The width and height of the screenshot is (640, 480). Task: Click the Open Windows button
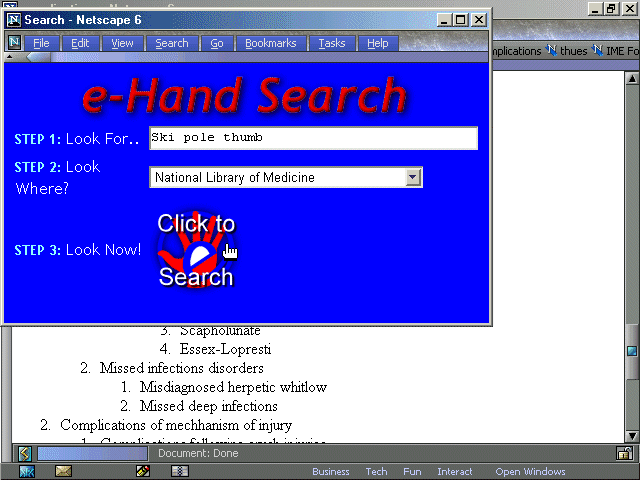tap(530, 471)
